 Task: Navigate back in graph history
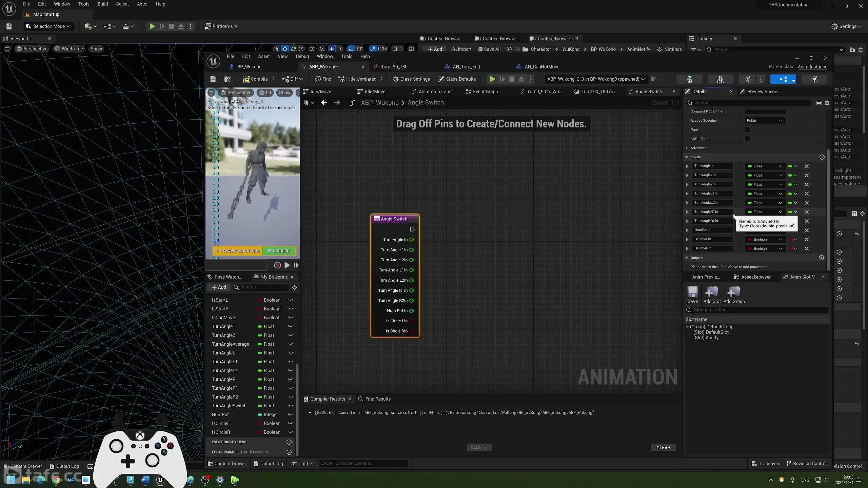tap(324, 102)
